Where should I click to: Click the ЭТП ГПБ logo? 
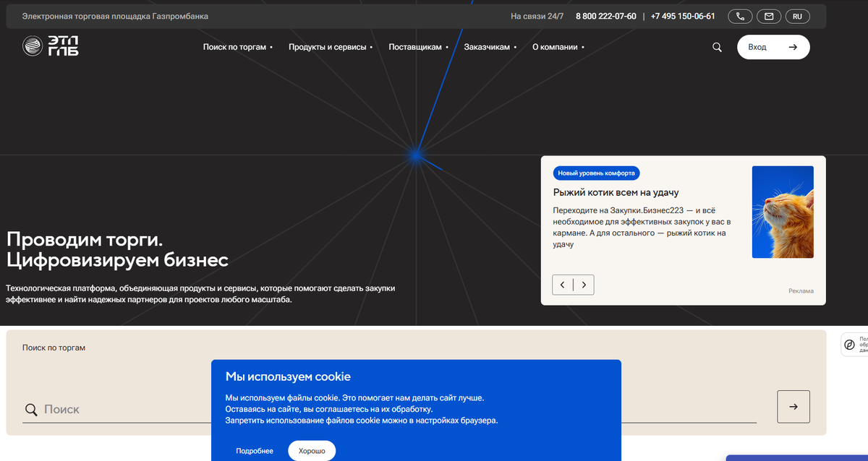pos(51,46)
